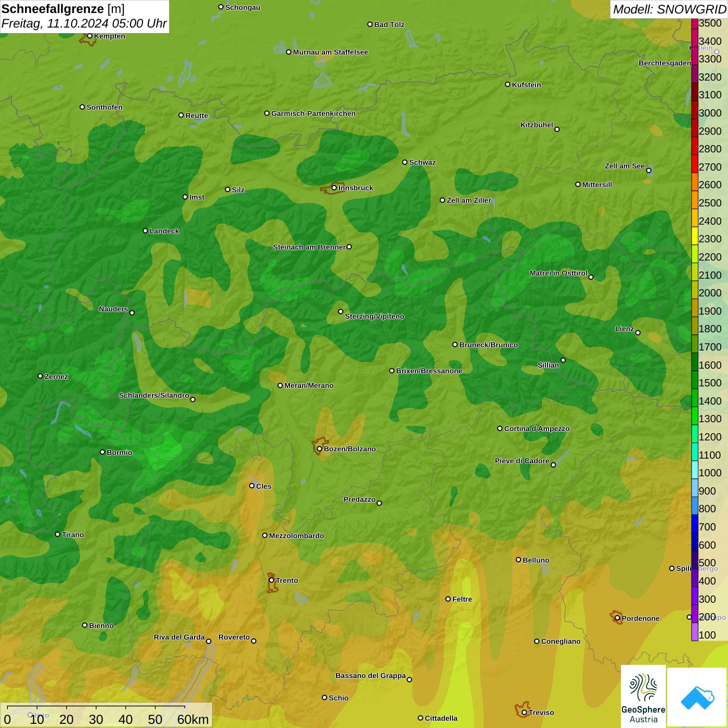
Task: Click the Treviso city marker dot
Action: (524, 712)
